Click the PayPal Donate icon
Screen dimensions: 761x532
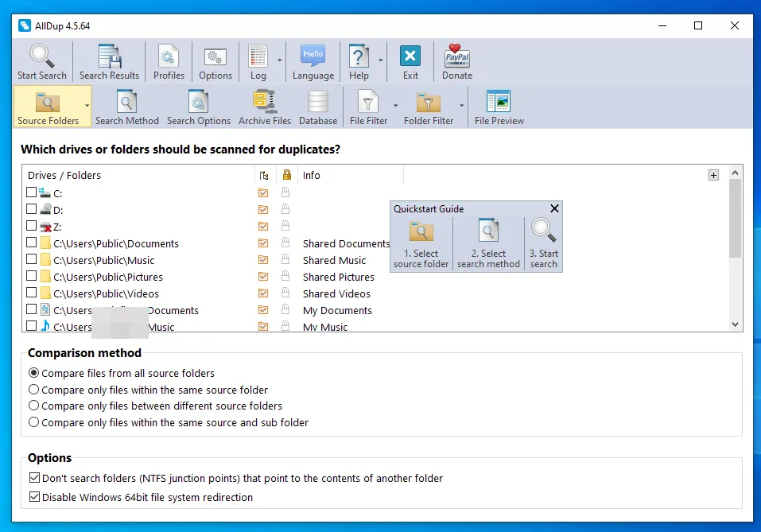click(x=456, y=56)
